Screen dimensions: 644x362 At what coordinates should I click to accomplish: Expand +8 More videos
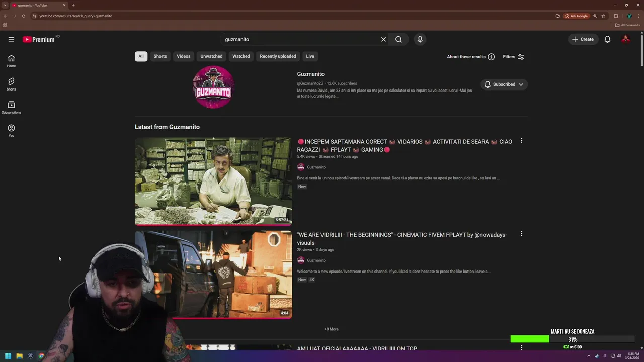tap(331, 329)
